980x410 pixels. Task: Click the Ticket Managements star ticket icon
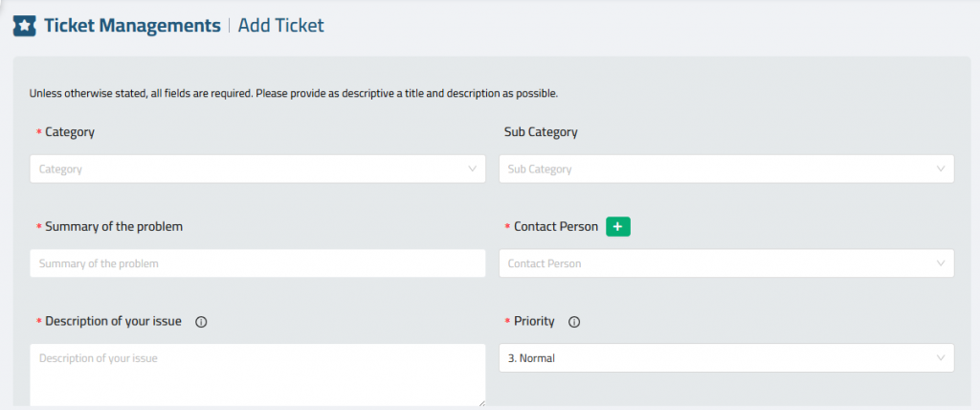click(x=24, y=26)
